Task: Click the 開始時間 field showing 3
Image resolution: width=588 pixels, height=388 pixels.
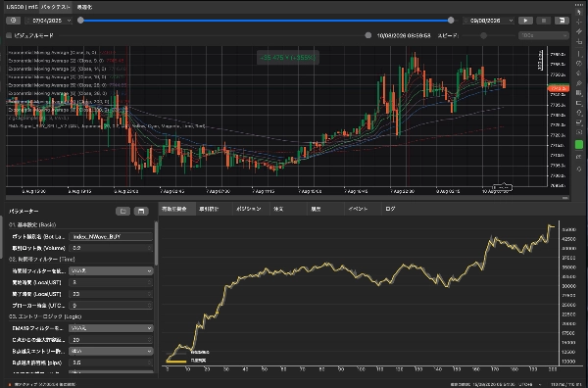Action: [x=111, y=282]
